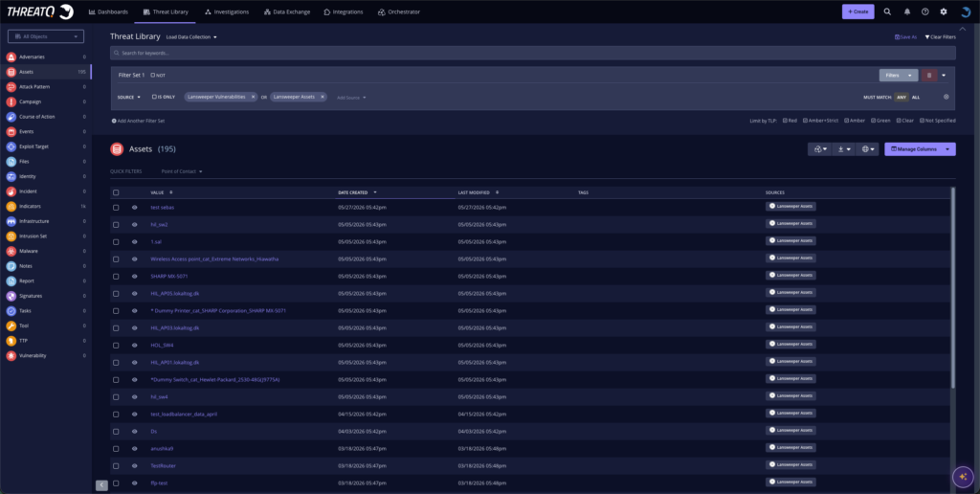980x494 pixels.
Task: Open the Infrastructure object list
Action: 33,221
